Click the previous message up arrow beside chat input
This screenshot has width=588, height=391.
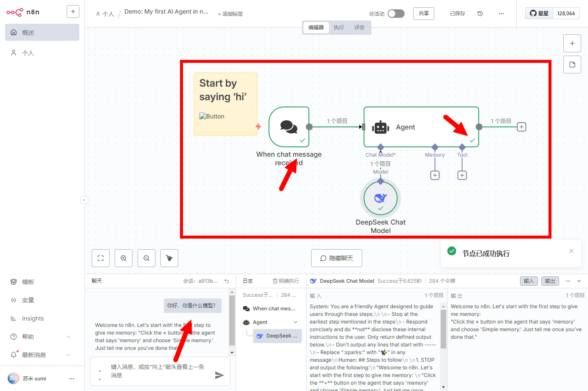point(100,371)
